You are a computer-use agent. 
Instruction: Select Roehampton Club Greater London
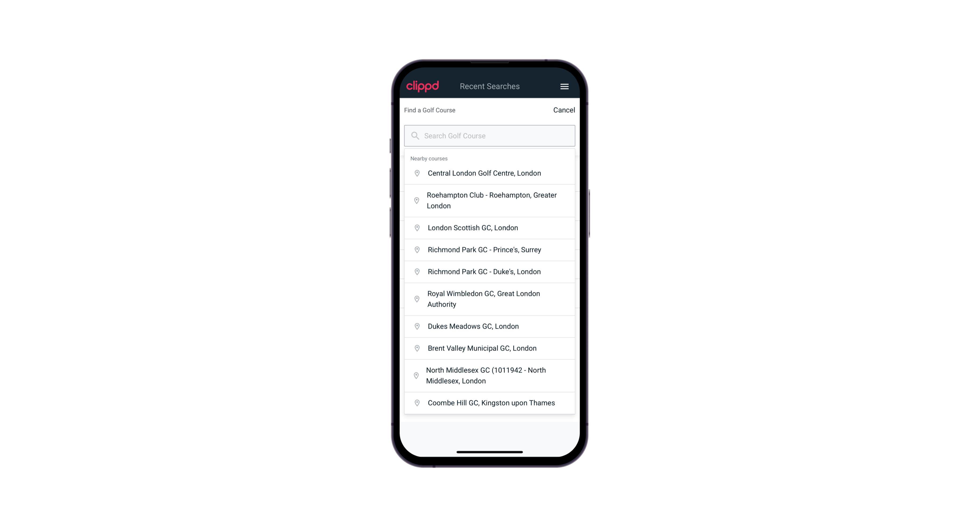[x=489, y=201]
